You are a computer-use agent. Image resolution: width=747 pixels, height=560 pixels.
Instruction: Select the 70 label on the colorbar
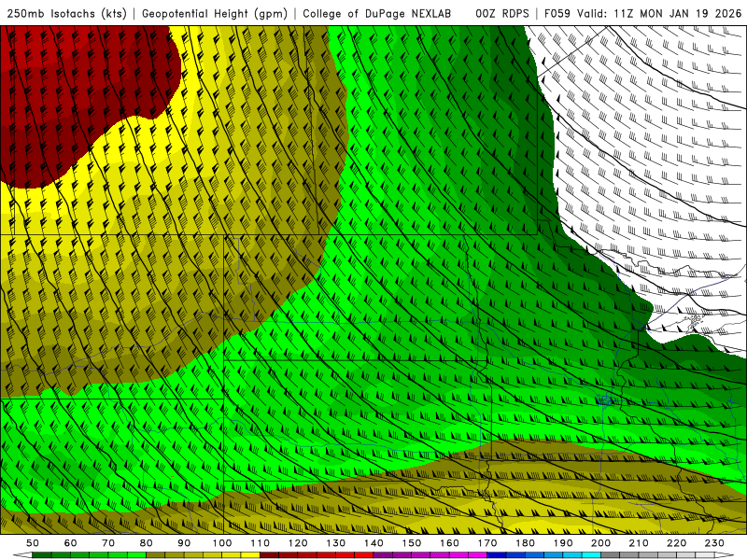point(108,543)
